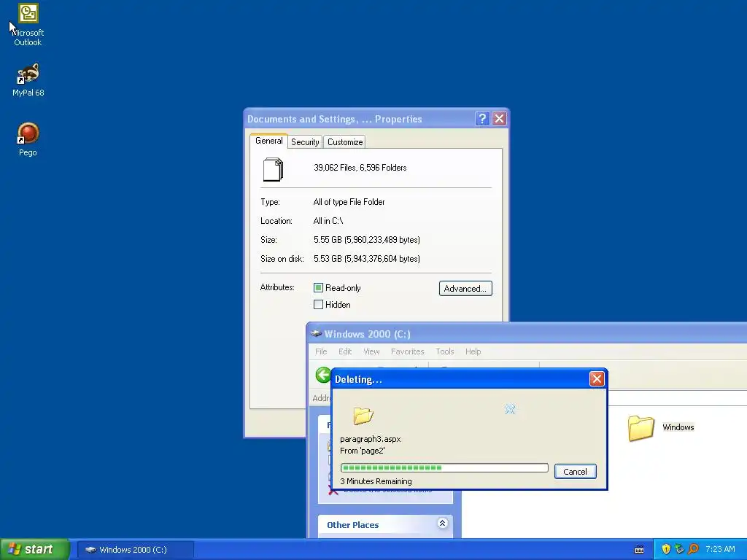
Task: Open the Tools menu in Explorer
Action: [x=444, y=351]
